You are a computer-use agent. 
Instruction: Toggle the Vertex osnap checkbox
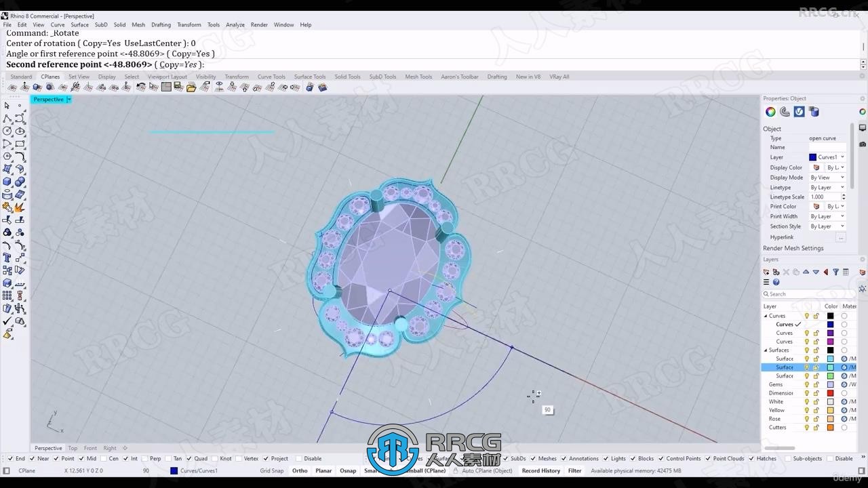tap(238, 458)
